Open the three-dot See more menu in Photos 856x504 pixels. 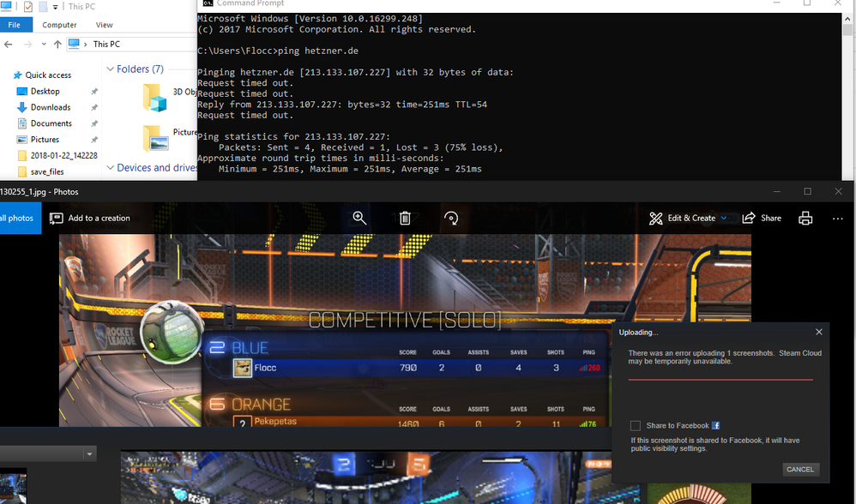(x=838, y=219)
